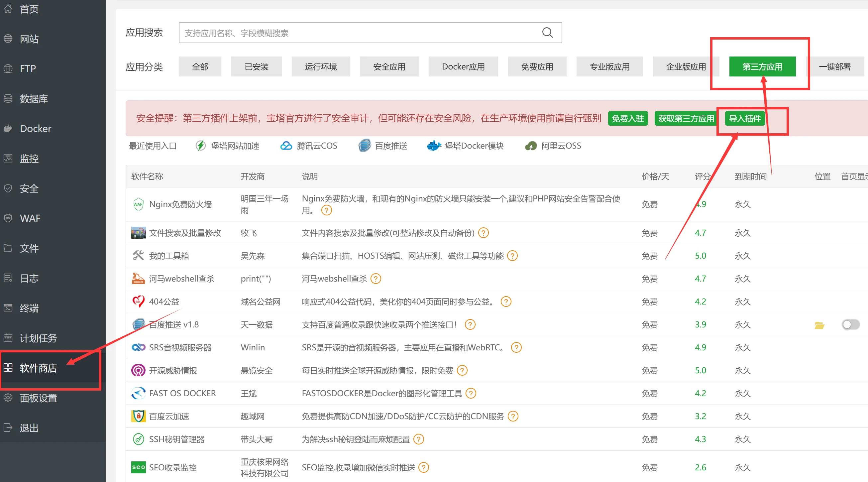The height and width of the screenshot is (482, 868).
Task: Click the 开源威胁情报 app icon
Action: (x=138, y=370)
